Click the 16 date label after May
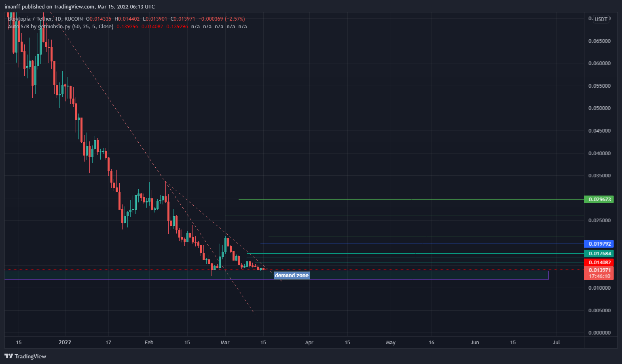Image resolution: width=622 pixels, height=364 pixels. [432, 343]
